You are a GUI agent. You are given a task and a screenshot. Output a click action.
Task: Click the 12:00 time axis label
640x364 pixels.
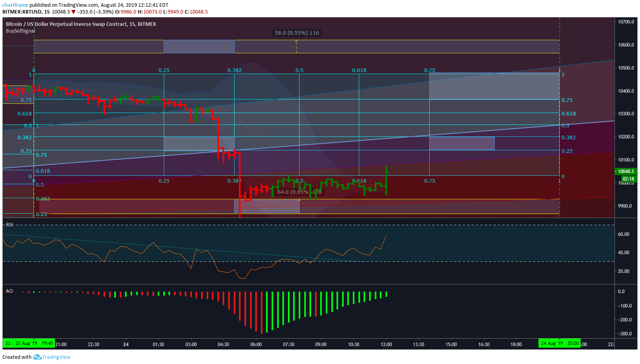point(386,345)
